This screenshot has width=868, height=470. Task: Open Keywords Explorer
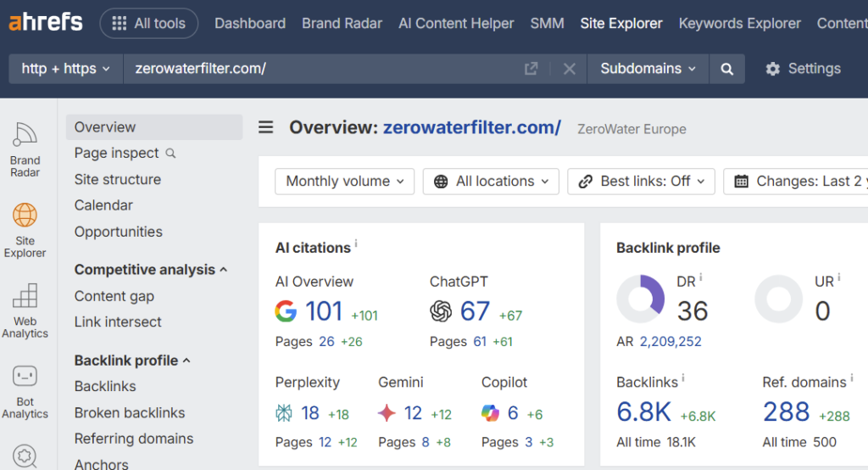(739, 23)
